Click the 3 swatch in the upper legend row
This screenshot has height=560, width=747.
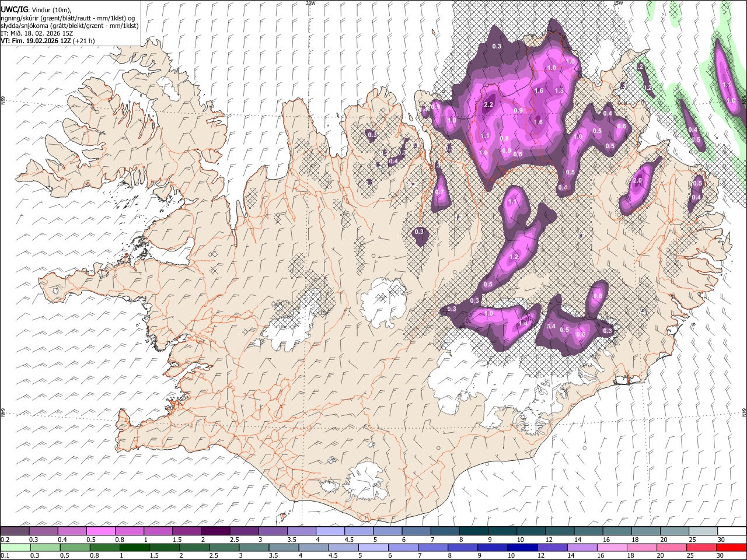click(x=273, y=531)
